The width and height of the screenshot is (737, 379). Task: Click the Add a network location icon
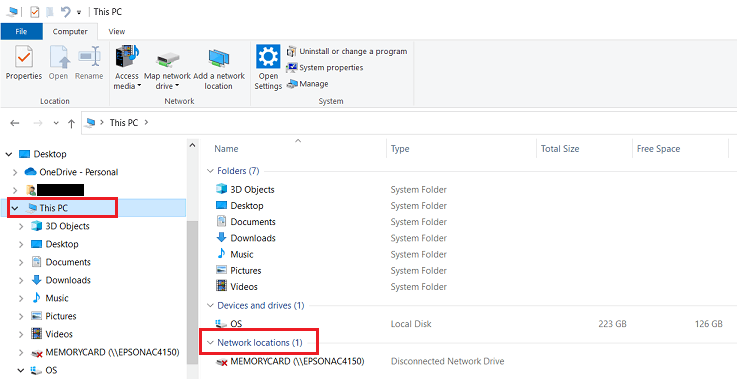(219, 59)
